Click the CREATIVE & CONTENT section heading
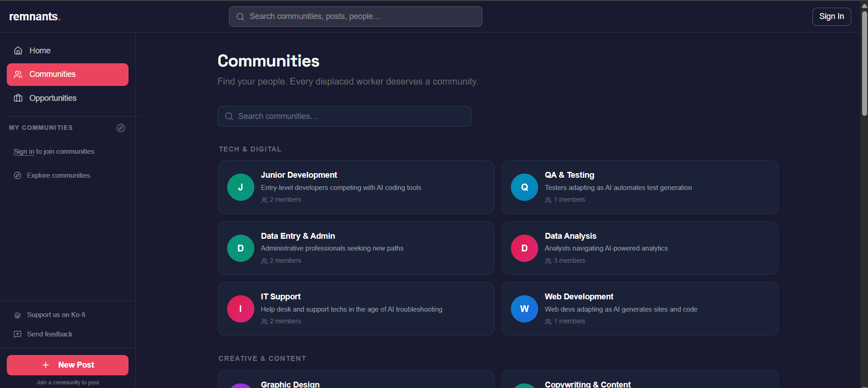The height and width of the screenshot is (388, 868). [x=262, y=359]
